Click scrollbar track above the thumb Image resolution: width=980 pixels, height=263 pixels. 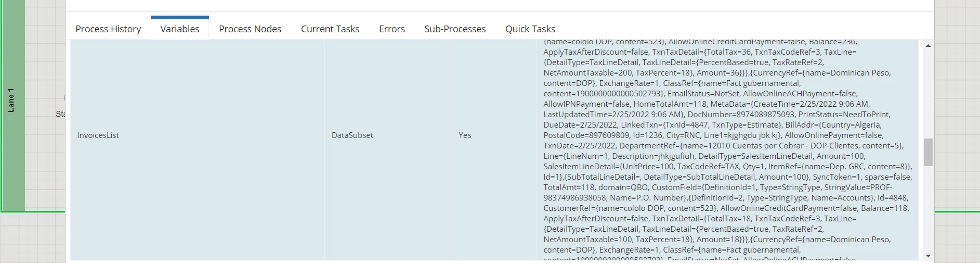928,94
